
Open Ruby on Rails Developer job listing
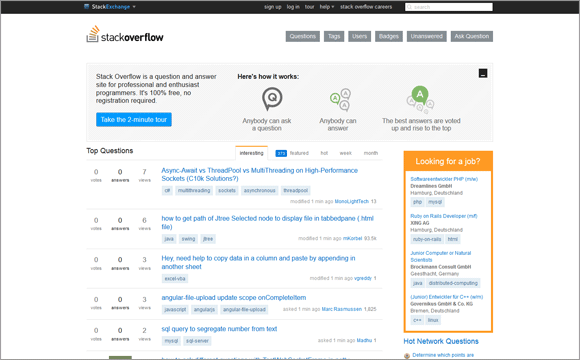pos(444,216)
